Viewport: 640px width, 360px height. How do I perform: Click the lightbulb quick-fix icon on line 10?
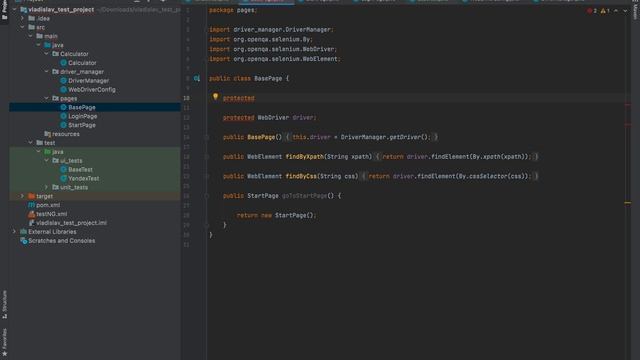point(216,97)
